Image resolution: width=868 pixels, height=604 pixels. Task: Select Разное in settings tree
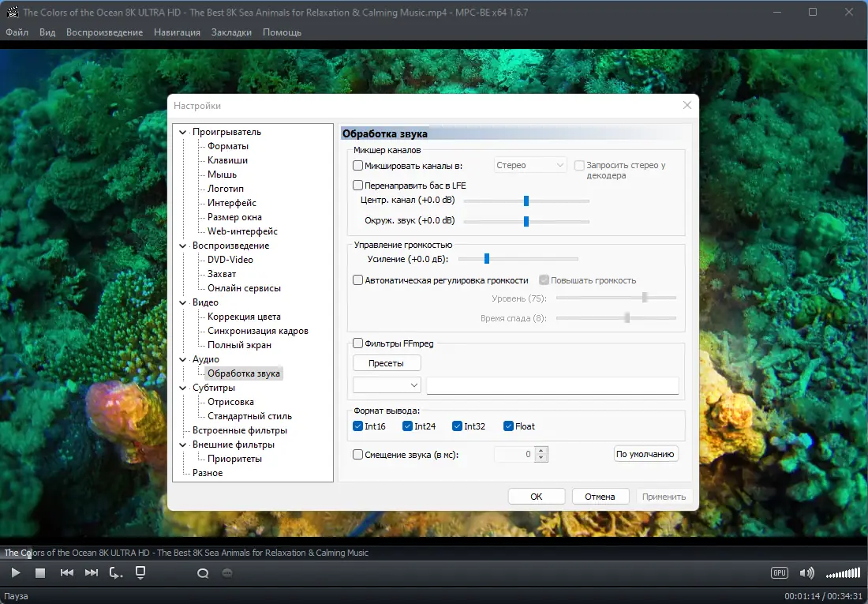(x=208, y=473)
